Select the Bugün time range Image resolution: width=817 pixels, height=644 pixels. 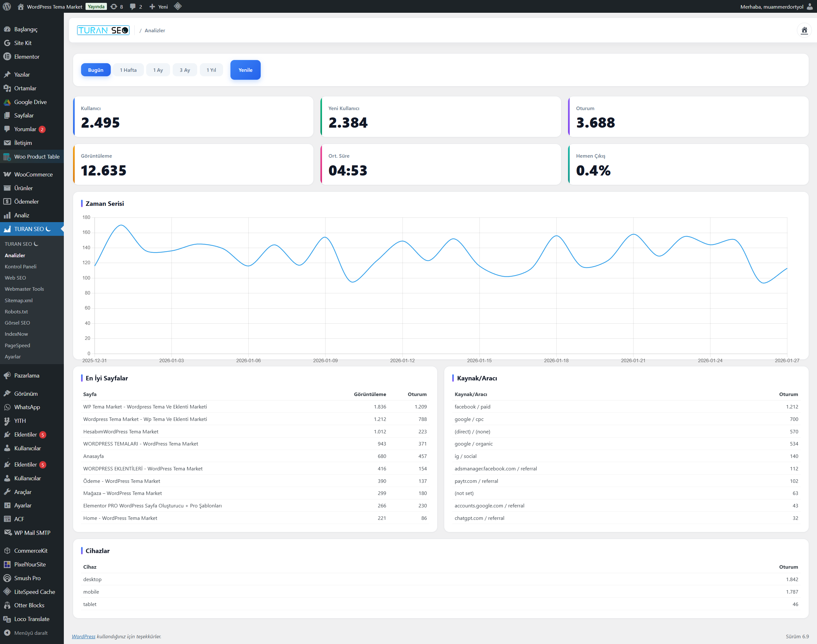click(95, 70)
